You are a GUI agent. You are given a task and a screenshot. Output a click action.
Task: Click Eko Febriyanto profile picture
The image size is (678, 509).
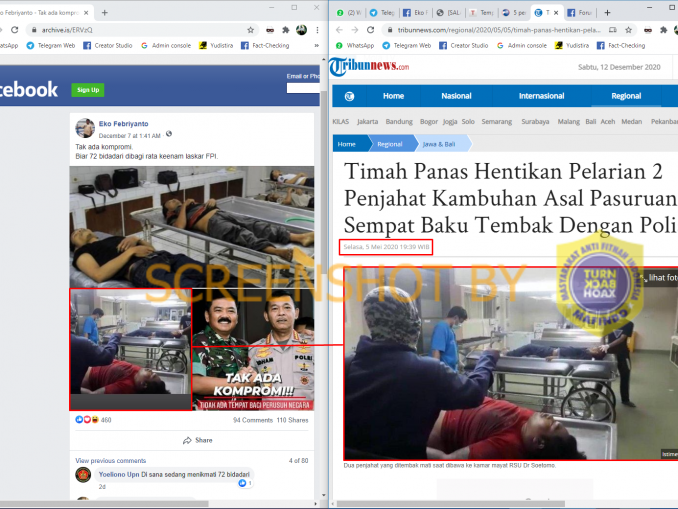(x=85, y=128)
